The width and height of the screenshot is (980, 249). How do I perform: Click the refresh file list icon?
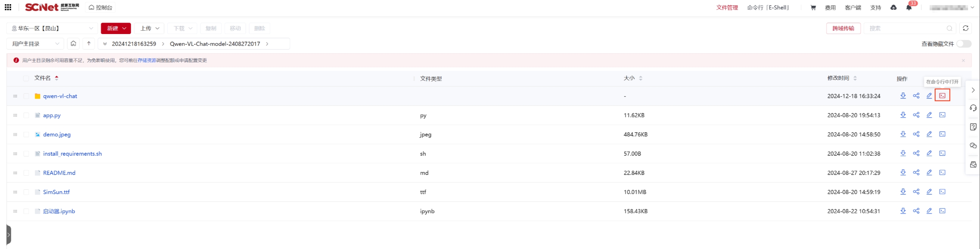click(x=965, y=28)
